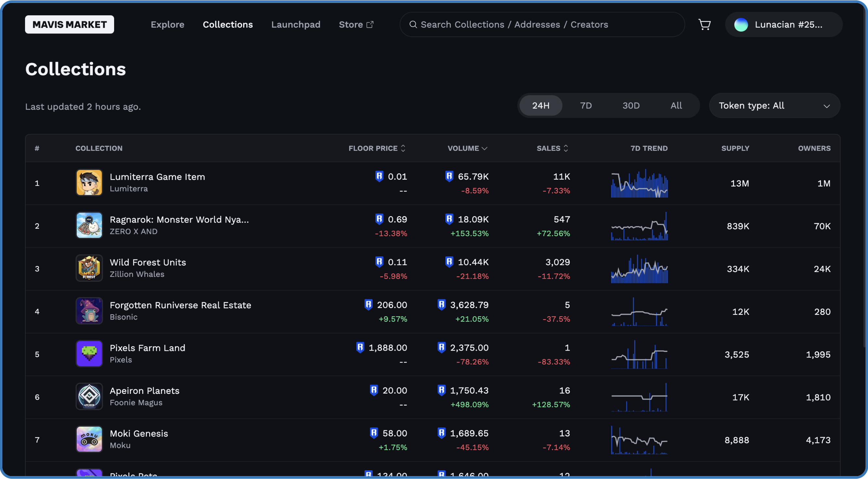
Task: Open the Token type dropdown
Action: point(774,105)
